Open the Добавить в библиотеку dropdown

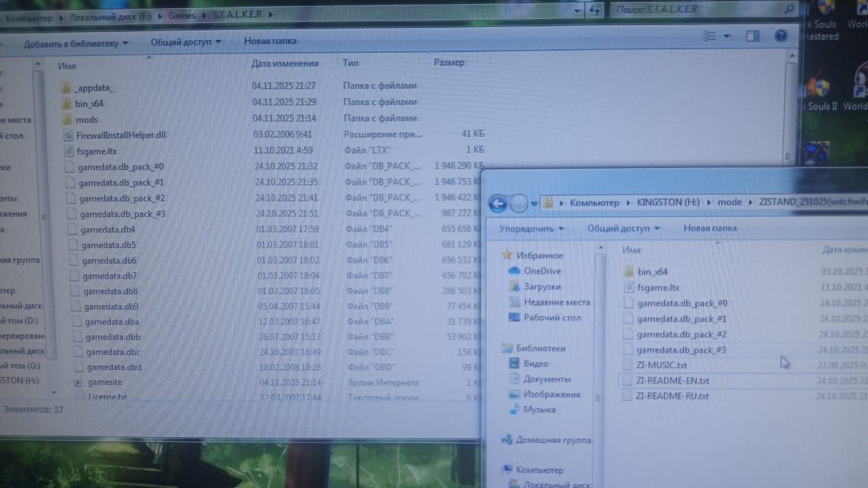76,43
